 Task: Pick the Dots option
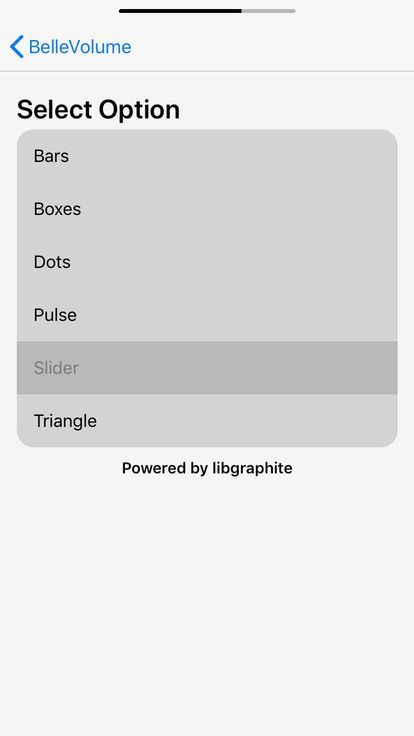tap(207, 262)
